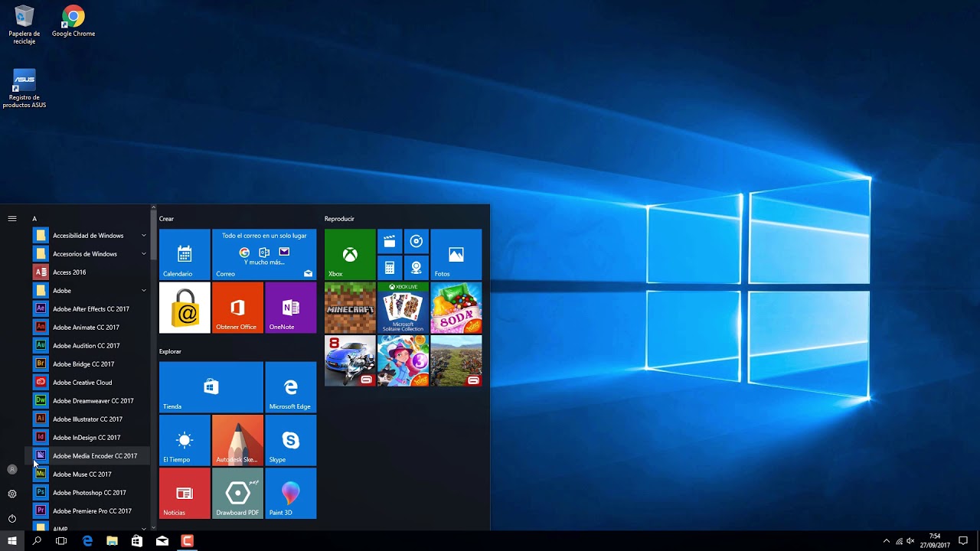
Task: Open taskbar search magnifier
Action: tap(37, 541)
